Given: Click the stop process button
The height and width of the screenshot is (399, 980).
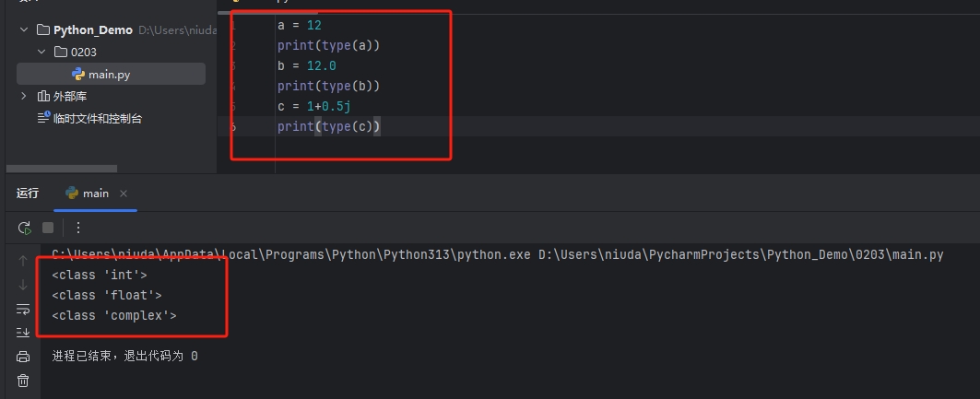Looking at the screenshot, I should pos(48,228).
